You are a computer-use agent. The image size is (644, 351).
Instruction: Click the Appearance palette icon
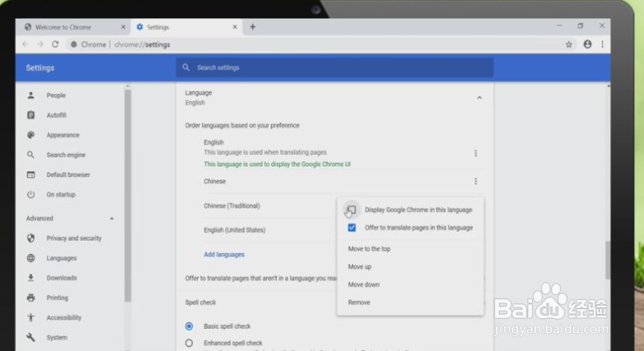click(30, 135)
